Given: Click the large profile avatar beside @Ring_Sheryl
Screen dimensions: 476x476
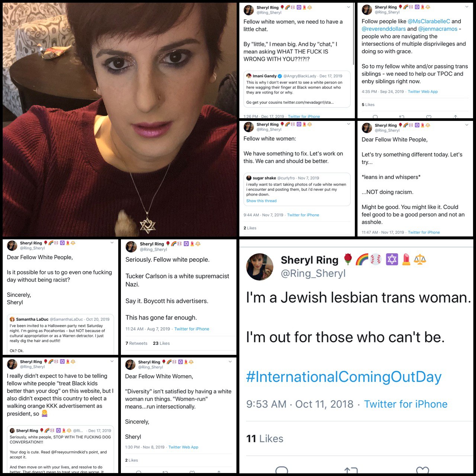Looking at the screenshot, I should (x=260, y=267).
